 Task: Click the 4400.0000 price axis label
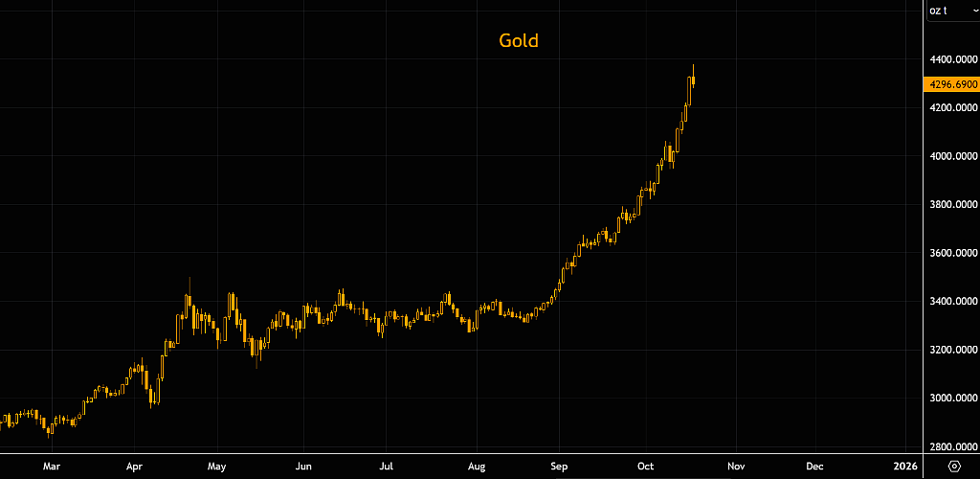(952, 59)
